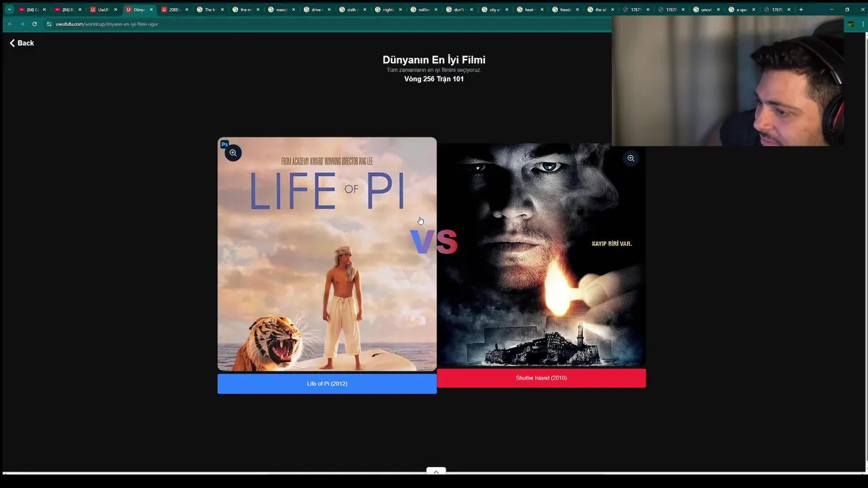Switch to the 'city of' Google tab
Viewport: 868px width, 488px height.
point(493,9)
